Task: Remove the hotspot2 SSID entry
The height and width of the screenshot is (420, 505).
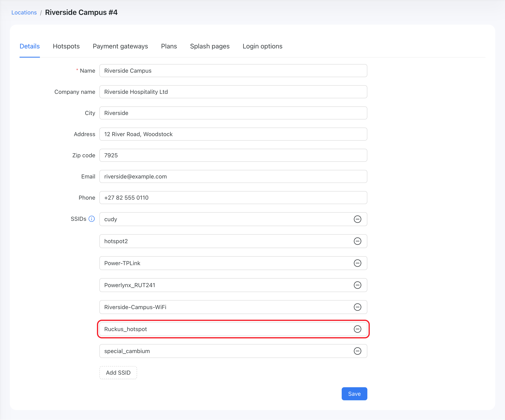Action: tap(357, 241)
